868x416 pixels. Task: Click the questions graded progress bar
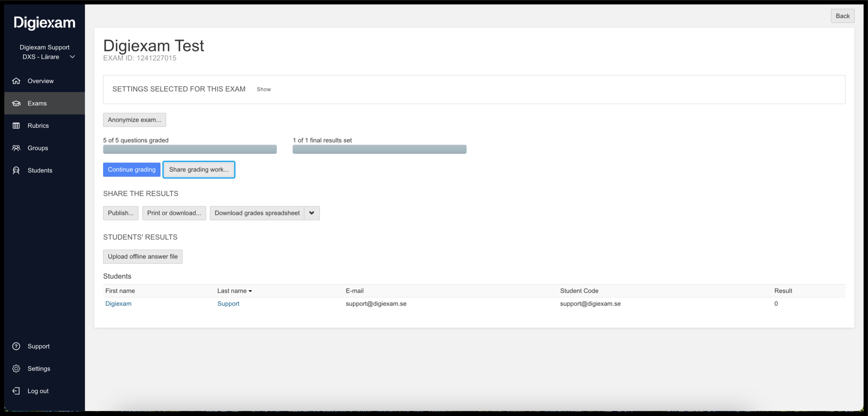click(x=190, y=149)
